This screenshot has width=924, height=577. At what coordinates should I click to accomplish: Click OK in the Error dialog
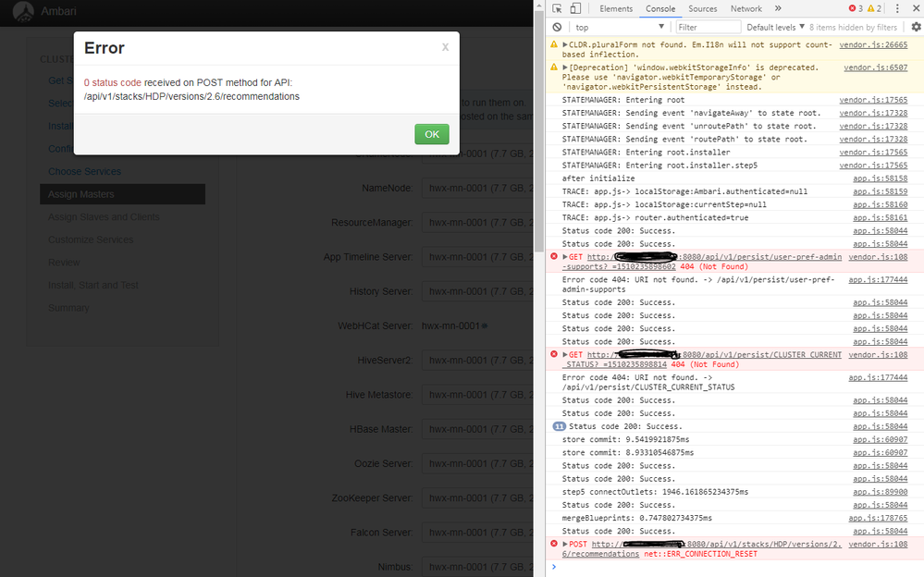[431, 134]
